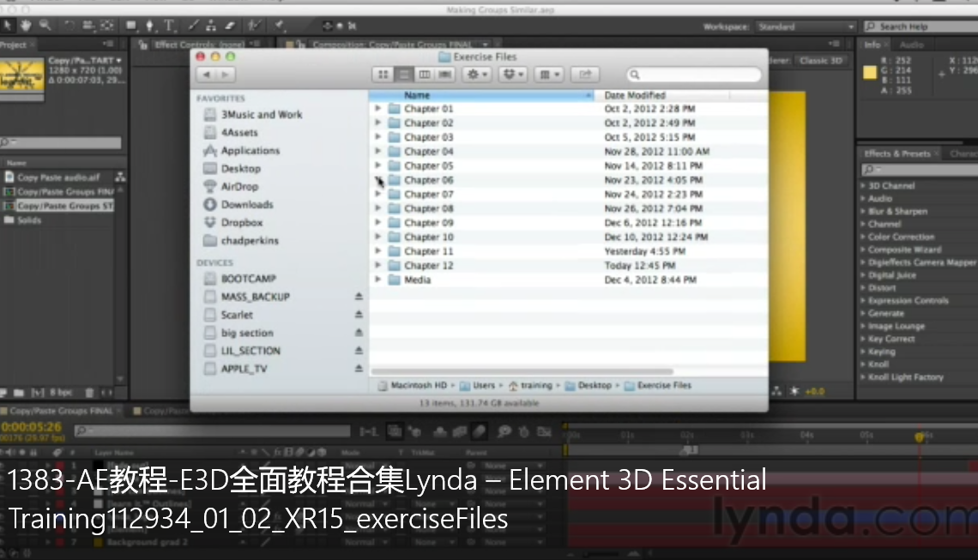Expand the Chapter 06 folder
This screenshot has width=978, height=560.
(377, 179)
